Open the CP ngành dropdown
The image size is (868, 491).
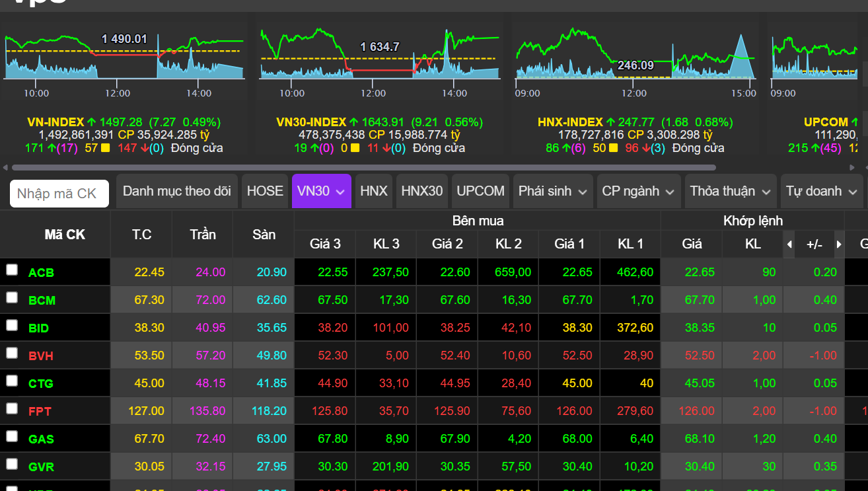click(638, 191)
